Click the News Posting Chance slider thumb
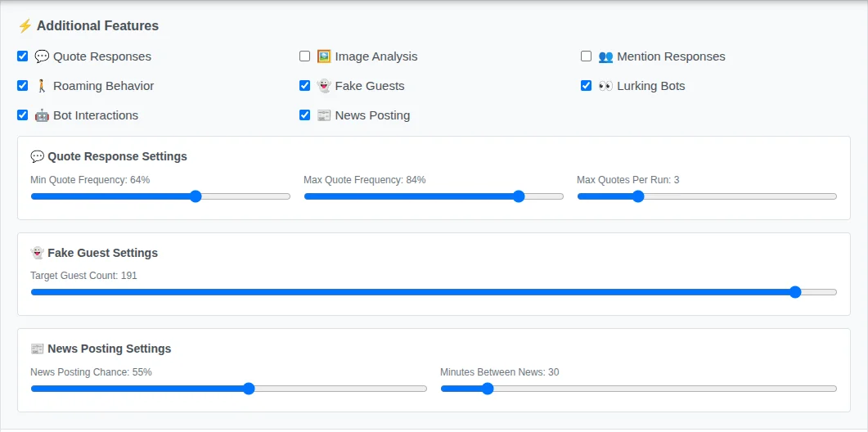Image resolution: width=868 pixels, height=432 pixels. [249, 389]
